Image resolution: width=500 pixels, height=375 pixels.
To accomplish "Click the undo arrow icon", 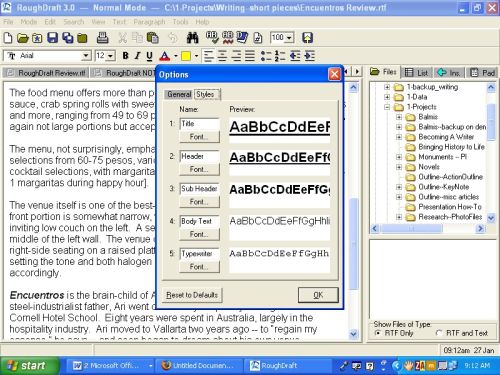I will click(172, 38).
